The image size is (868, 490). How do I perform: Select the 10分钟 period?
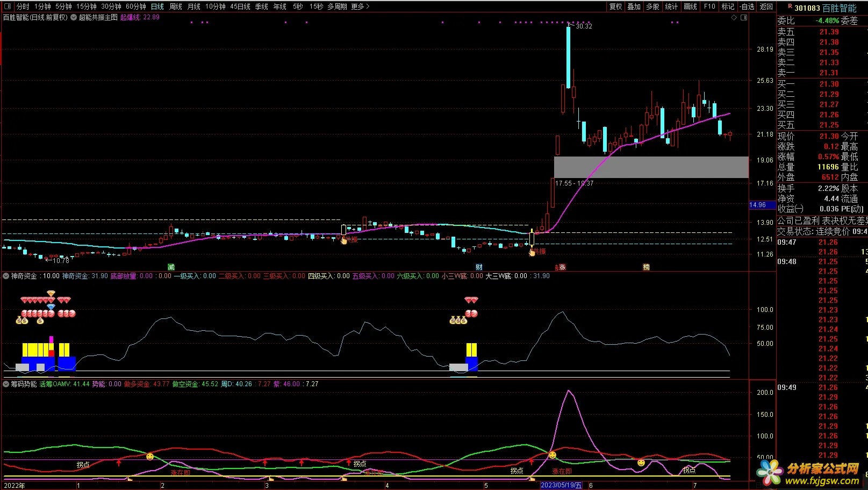(x=216, y=6)
